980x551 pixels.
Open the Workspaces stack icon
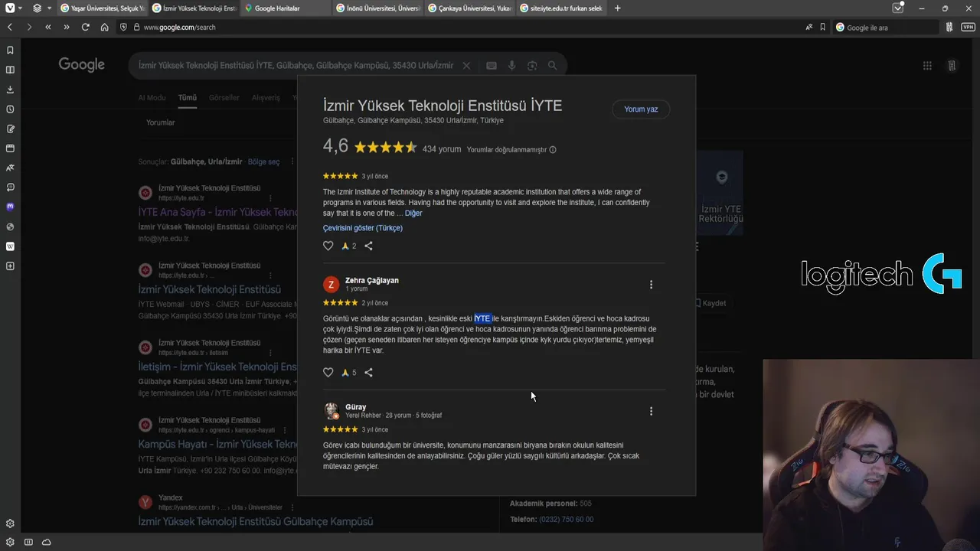pyautogui.click(x=38, y=8)
